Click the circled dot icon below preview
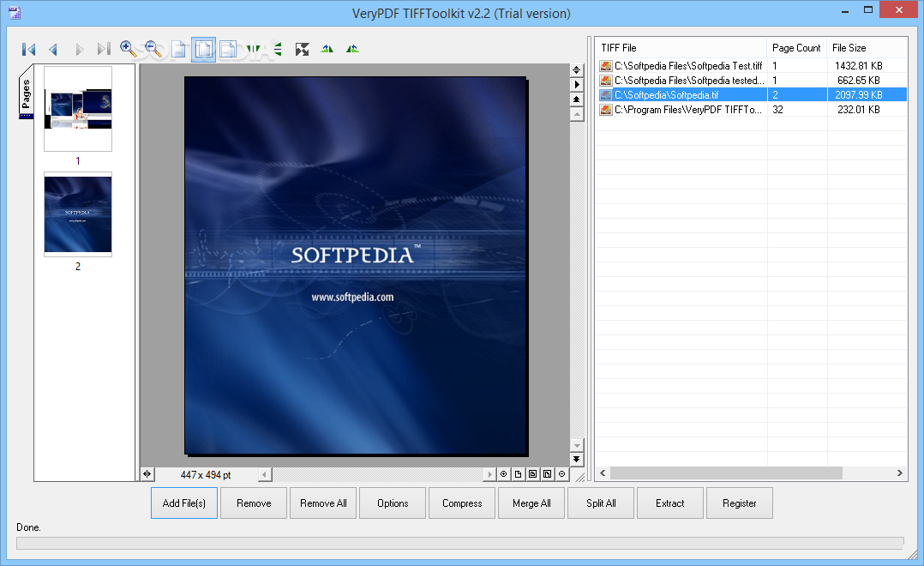 tap(503, 474)
